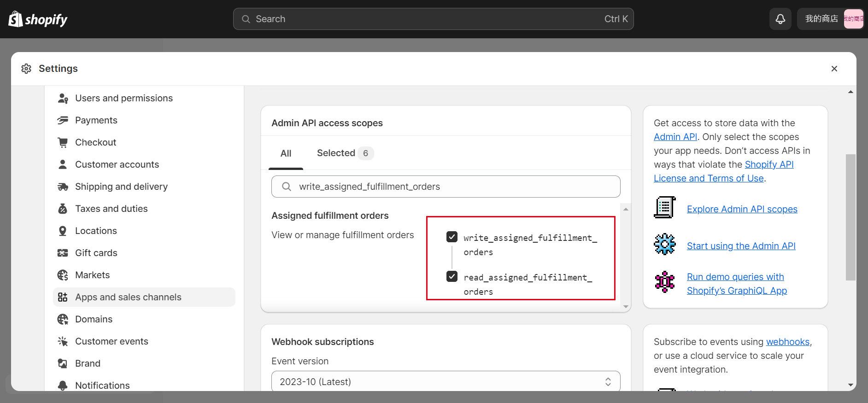Click the magnifier icon in scopes filter
Screen dimensions: 868x403
[x=287, y=187]
